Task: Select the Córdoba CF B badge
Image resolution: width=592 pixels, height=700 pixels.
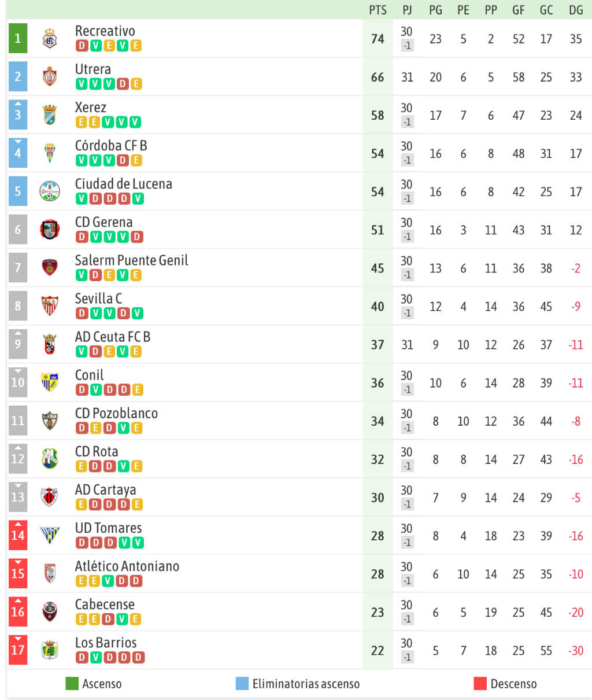Action: click(50, 153)
